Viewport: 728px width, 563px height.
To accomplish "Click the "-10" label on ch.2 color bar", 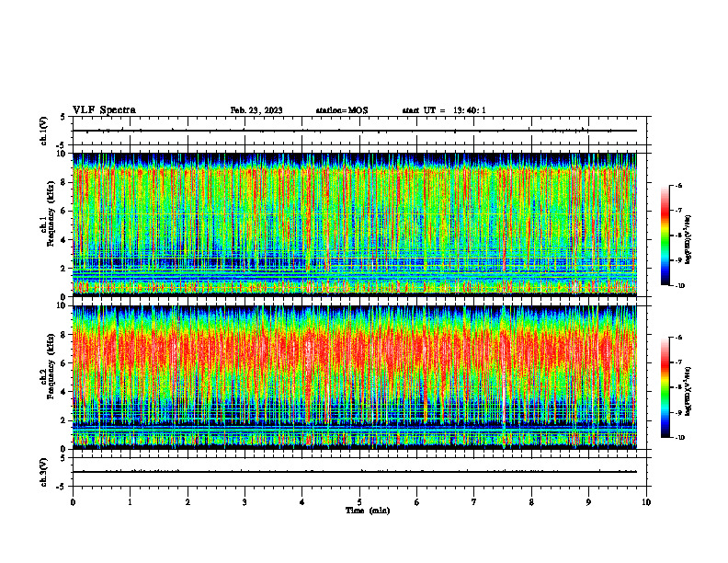I will (679, 437).
